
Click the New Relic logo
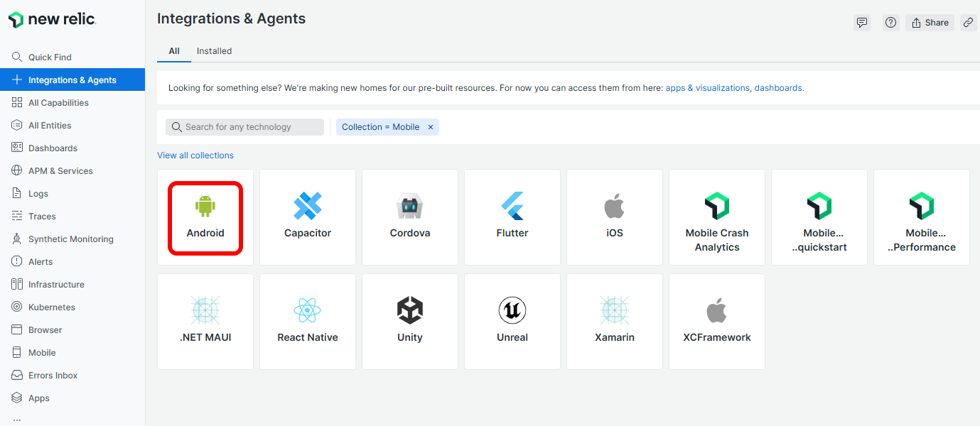point(52,20)
